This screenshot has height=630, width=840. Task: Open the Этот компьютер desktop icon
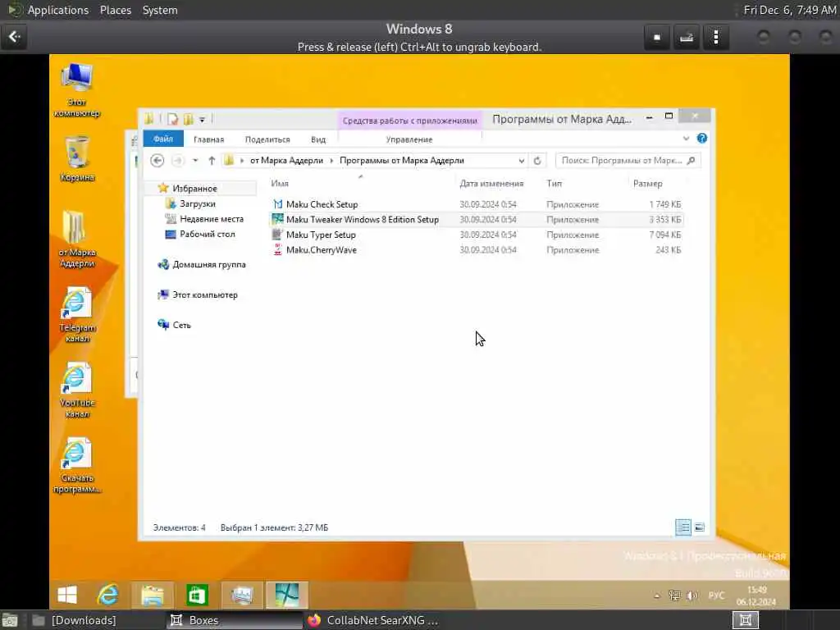[x=76, y=89]
